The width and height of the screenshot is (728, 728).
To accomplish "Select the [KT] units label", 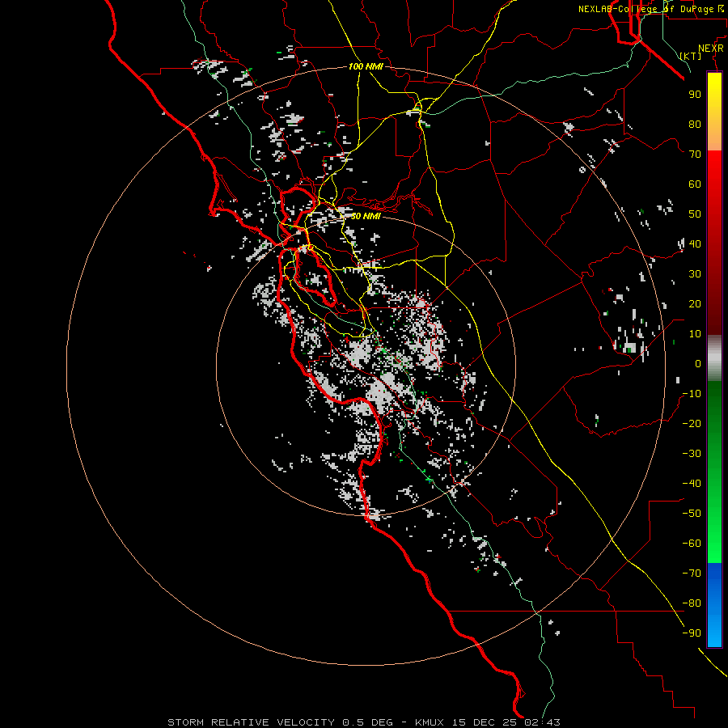I will point(691,56).
